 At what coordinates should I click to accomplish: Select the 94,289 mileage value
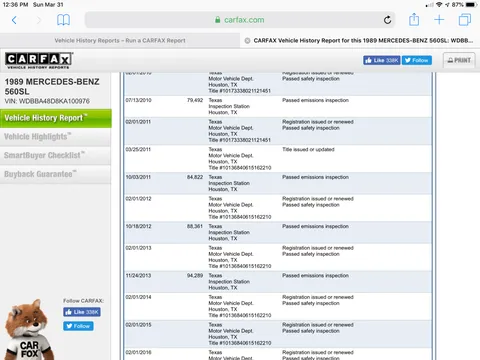(195, 276)
